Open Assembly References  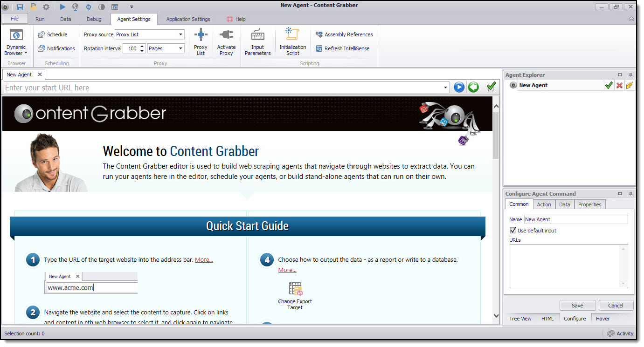tap(344, 34)
